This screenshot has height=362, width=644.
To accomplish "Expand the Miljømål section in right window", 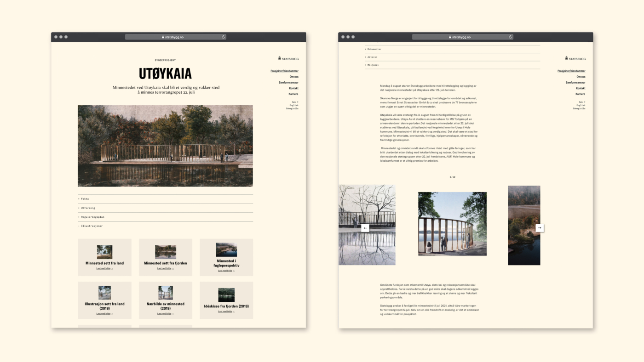I will [x=452, y=65].
